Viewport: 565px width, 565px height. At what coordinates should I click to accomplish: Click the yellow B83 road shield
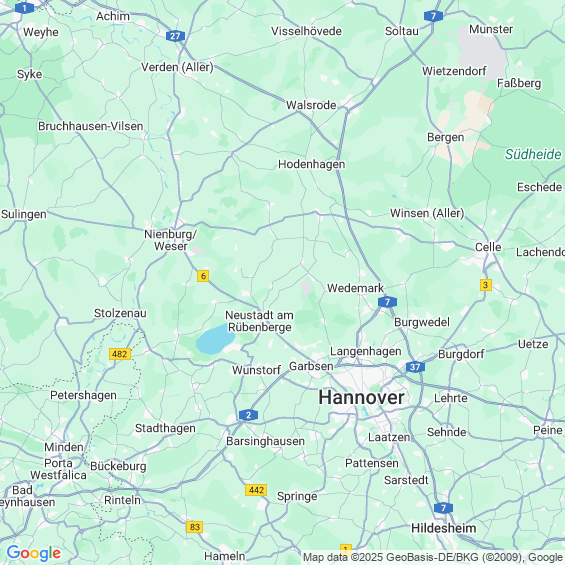[x=195, y=527]
